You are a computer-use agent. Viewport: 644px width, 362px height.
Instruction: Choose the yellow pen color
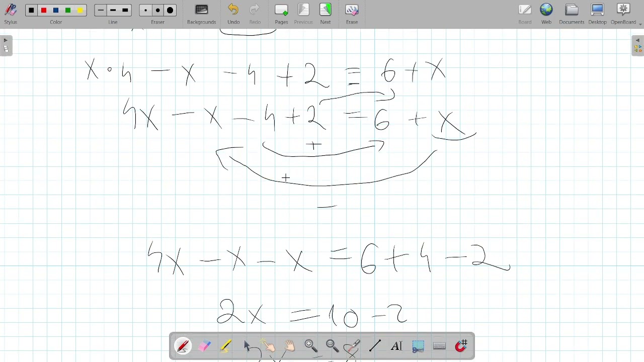click(x=80, y=10)
